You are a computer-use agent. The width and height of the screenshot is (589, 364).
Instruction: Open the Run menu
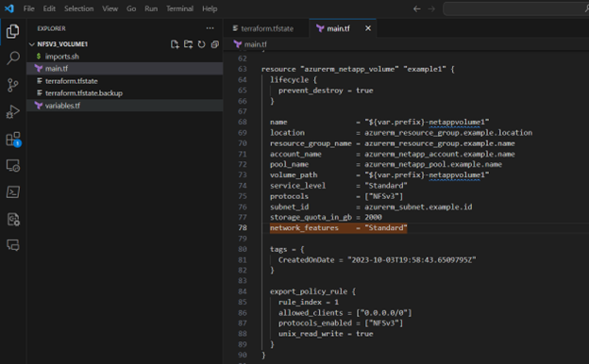point(151,8)
